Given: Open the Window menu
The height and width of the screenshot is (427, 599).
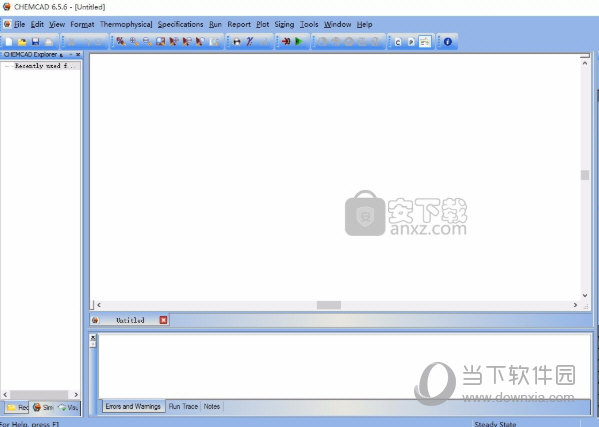Looking at the screenshot, I should point(337,24).
